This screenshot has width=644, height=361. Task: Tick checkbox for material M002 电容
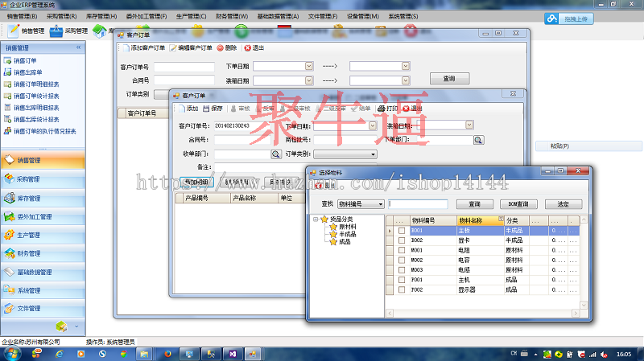[x=402, y=260]
